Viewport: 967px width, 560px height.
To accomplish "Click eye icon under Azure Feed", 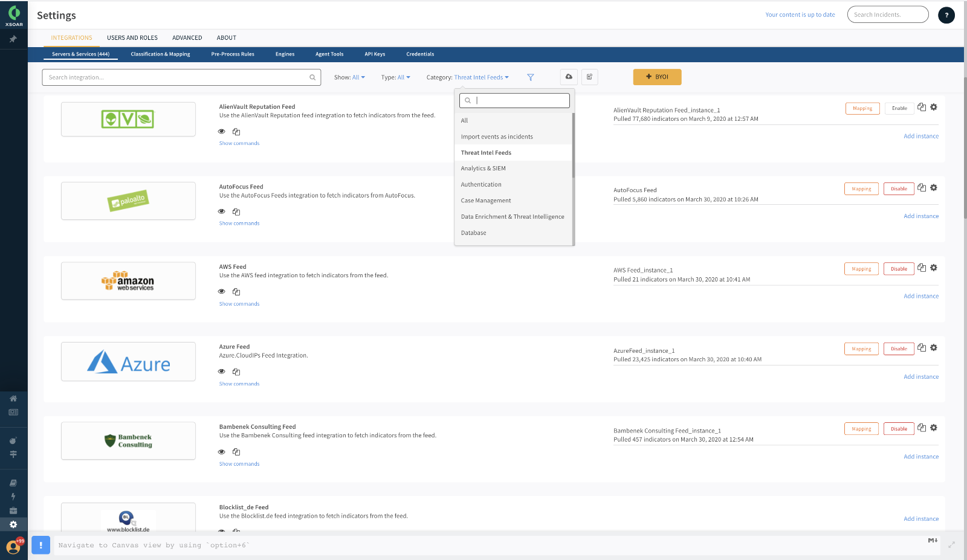I will pyautogui.click(x=222, y=372).
